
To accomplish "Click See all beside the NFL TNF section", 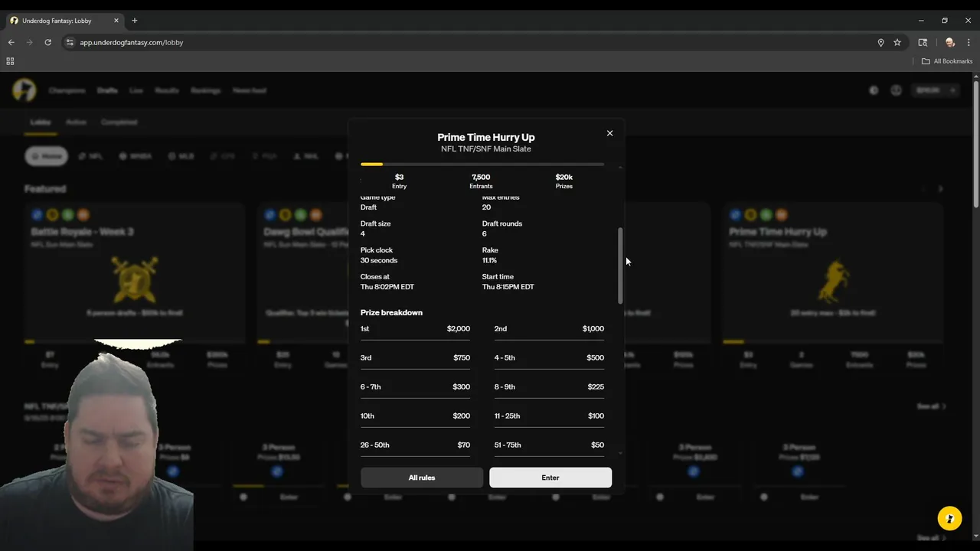I will click(x=932, y=406).
